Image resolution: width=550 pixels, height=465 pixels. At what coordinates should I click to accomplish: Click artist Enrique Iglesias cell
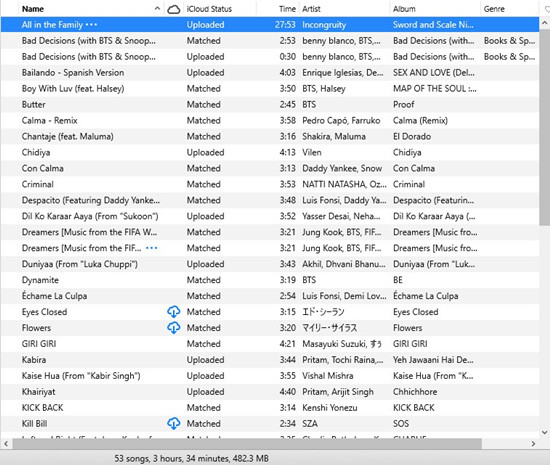[x=343, y=73]
